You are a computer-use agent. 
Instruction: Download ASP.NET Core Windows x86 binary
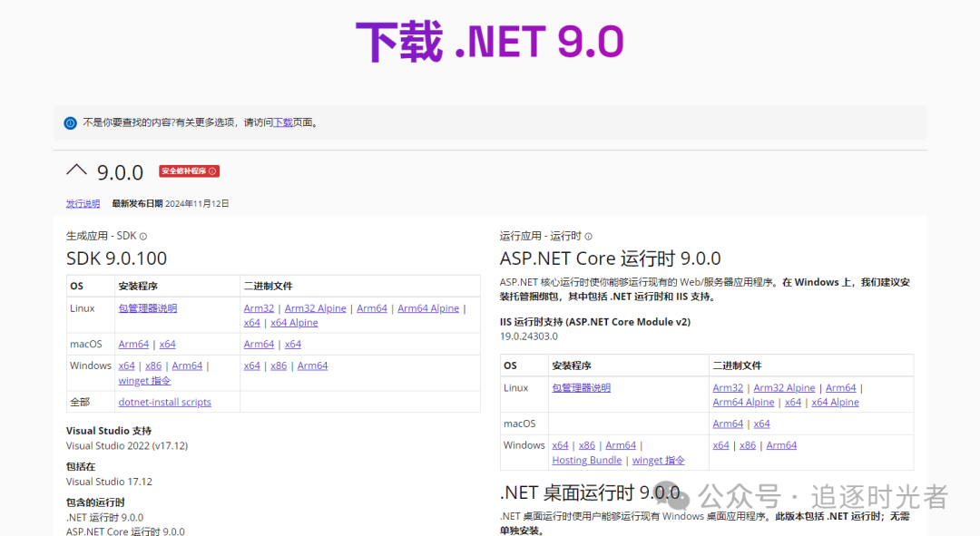point(748,445)
